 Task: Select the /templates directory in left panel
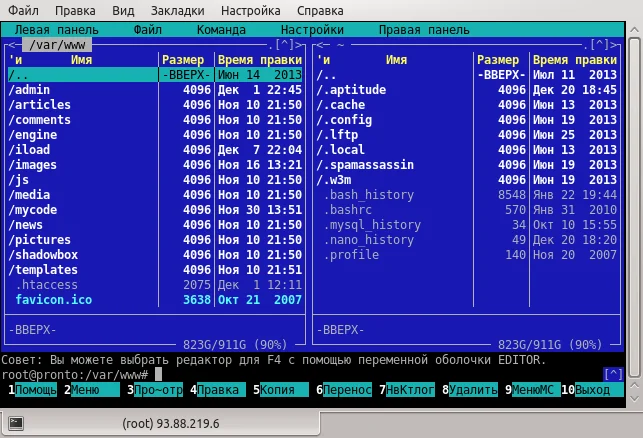pyautogui.click(x=42, y=270)
